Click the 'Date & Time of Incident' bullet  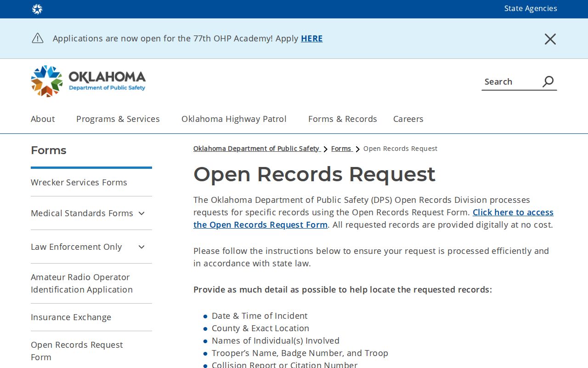(x=260, y=316)
